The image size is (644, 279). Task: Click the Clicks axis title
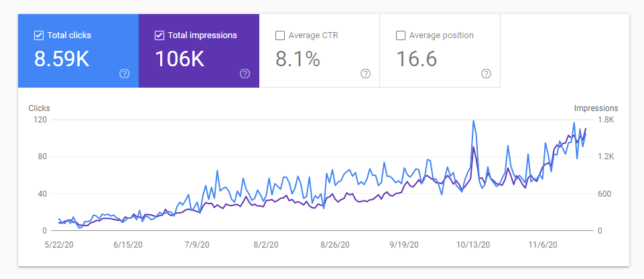39,108
